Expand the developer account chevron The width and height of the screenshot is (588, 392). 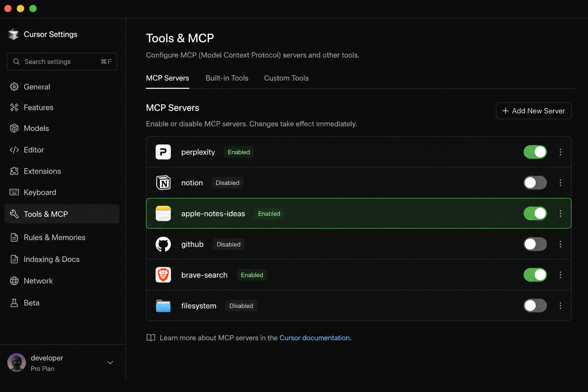[110, 363]
